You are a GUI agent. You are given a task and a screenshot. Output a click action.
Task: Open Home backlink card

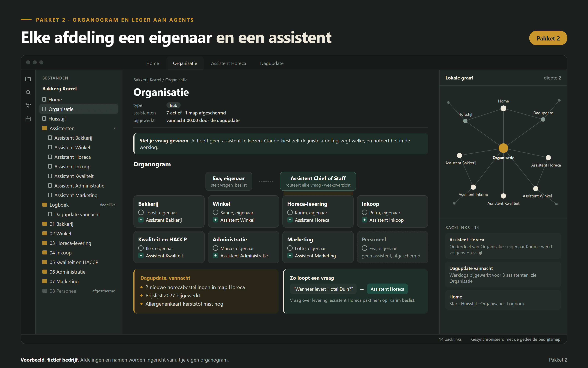503,300
